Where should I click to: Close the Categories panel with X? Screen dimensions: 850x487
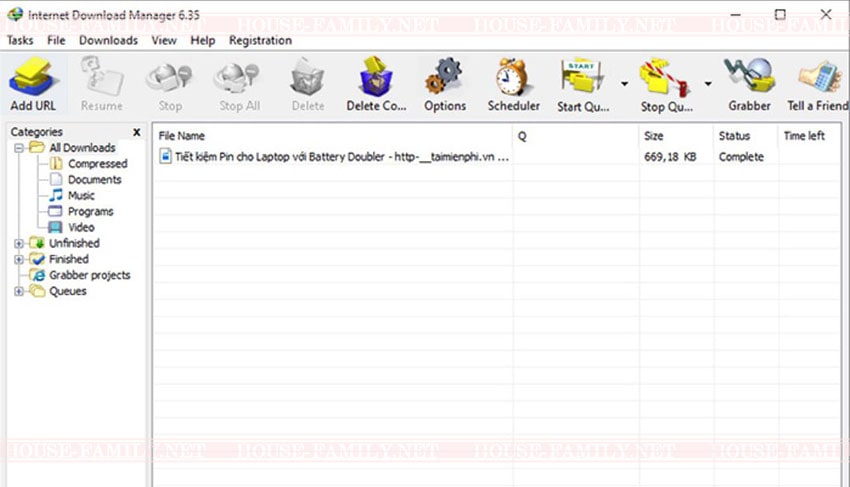(x=137, y=132)
